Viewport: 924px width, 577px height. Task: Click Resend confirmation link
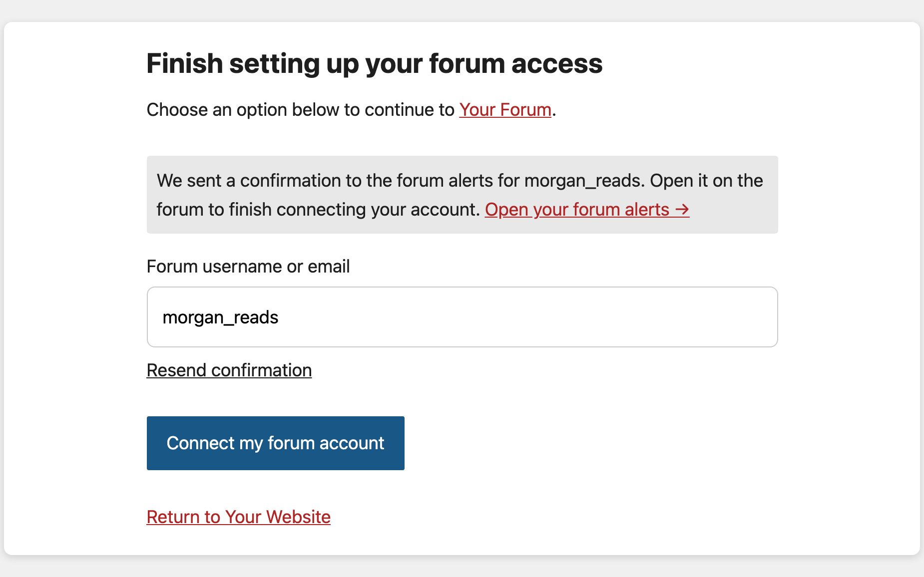[x=229, y=370]
